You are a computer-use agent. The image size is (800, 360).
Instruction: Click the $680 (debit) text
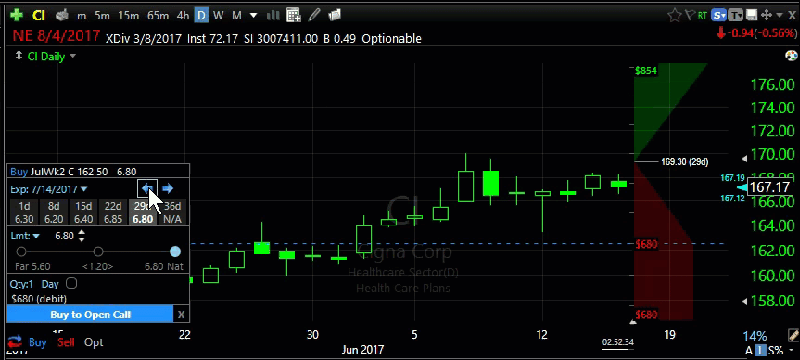tap(39, 299)
